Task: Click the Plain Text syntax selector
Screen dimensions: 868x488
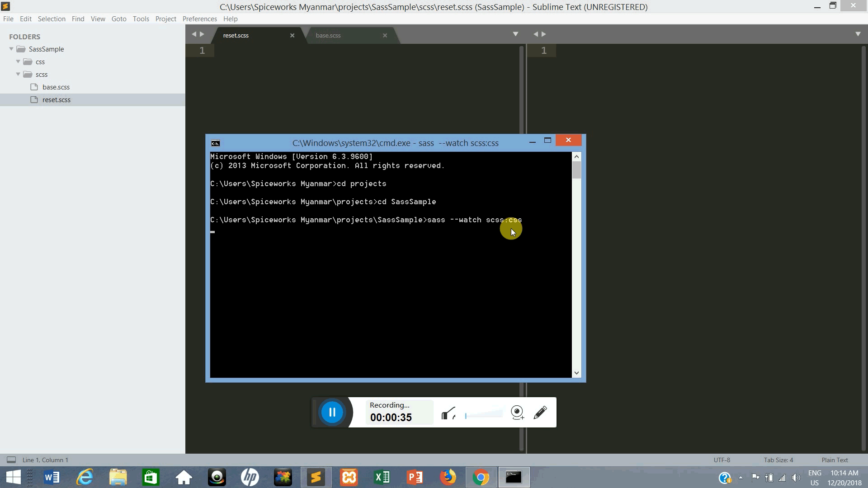Action: tap(835, 460)
